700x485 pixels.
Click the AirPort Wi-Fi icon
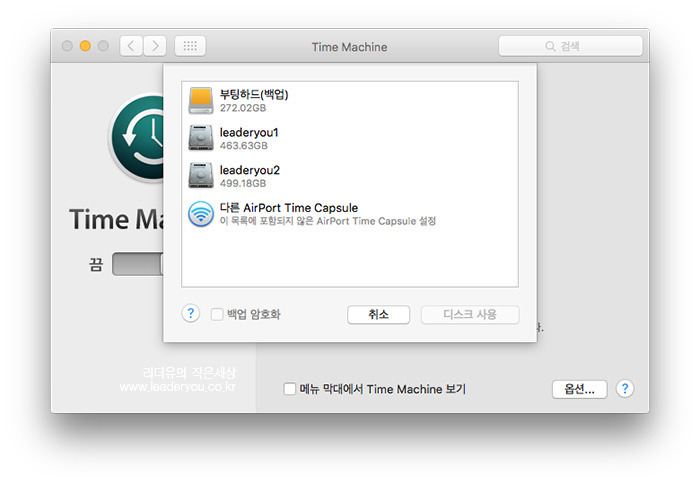201,214
